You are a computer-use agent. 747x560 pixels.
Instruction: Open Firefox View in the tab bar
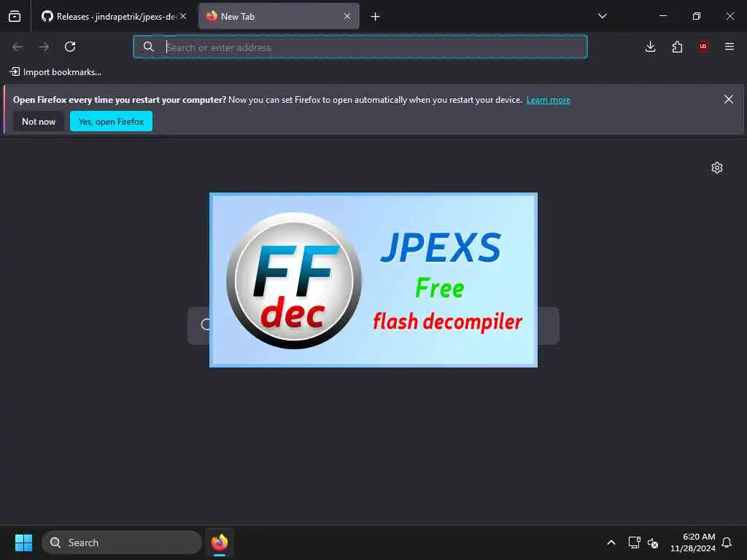(x=15, y=16)
